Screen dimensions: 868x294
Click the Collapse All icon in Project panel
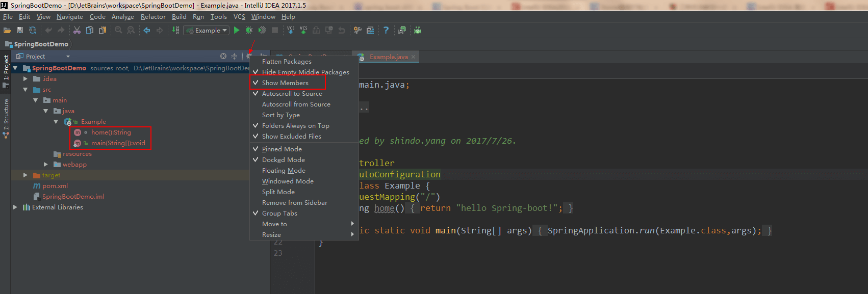[x=235, y=56]
